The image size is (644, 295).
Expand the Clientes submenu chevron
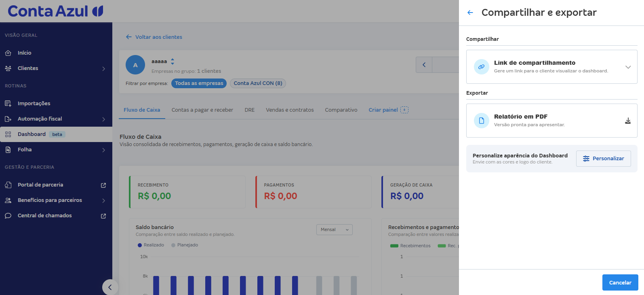(104, 69)
